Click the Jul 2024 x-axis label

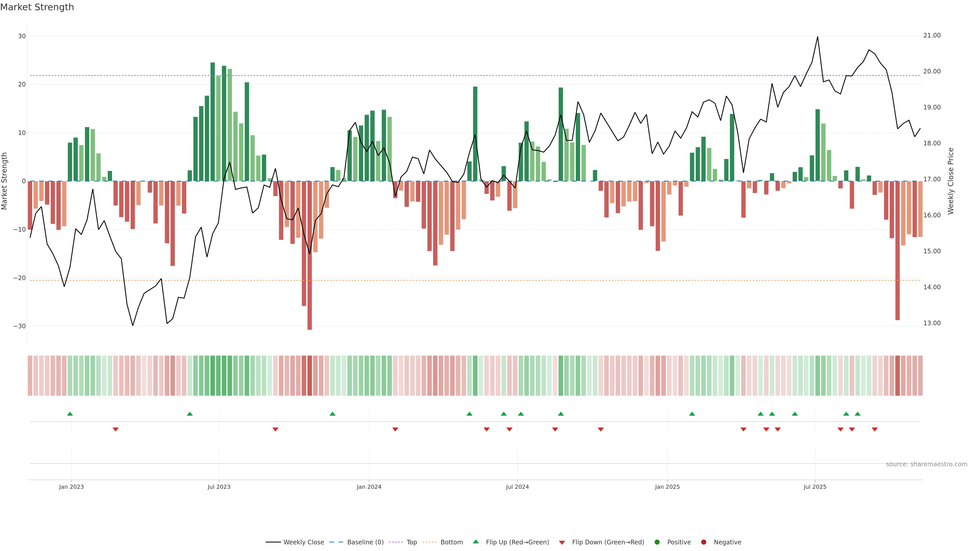[517, 487]
